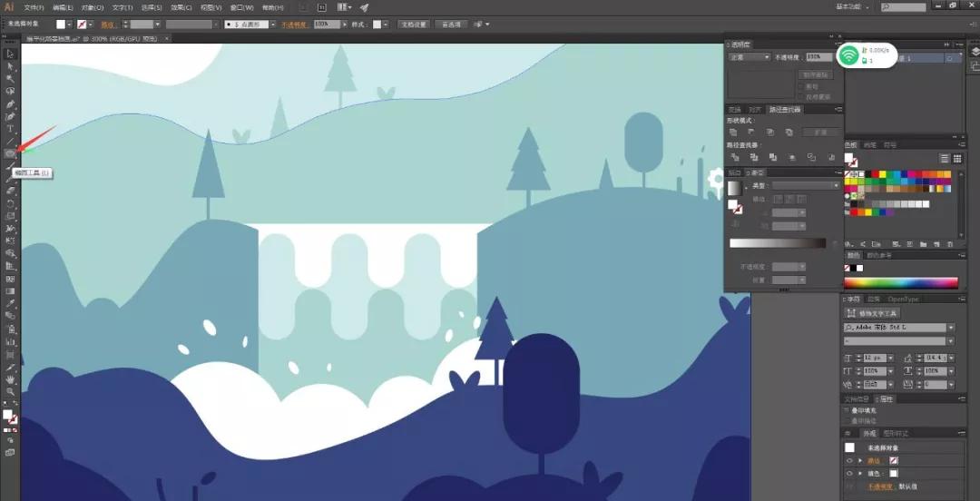This screenshot has height=501, width=980.
Task: Click the Touch Type tool button (修饰文字工具)
Action: [877, 313]
